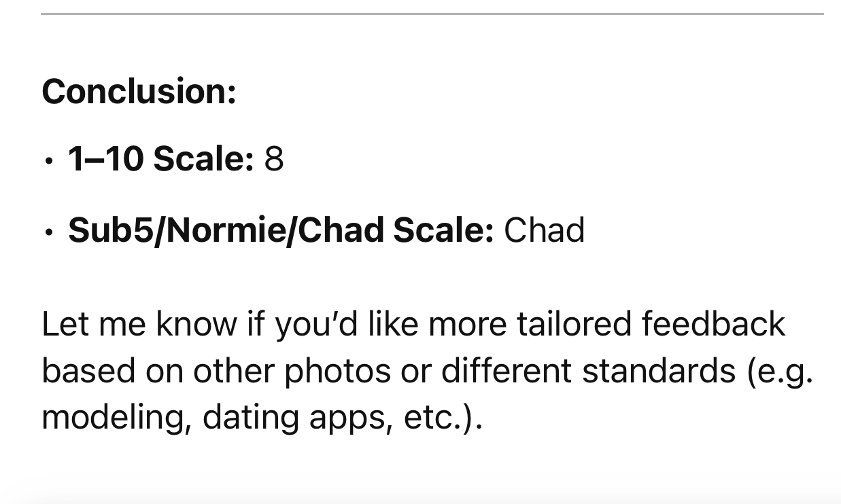
Task: Click the '1–10 Scale:' bold label
Action: point(161,159)
